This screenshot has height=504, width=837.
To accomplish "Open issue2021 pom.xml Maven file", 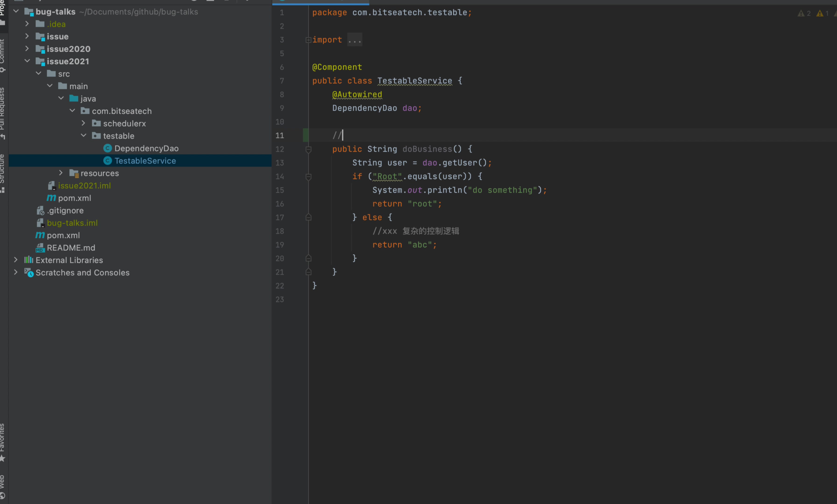I will pos(74,198).
